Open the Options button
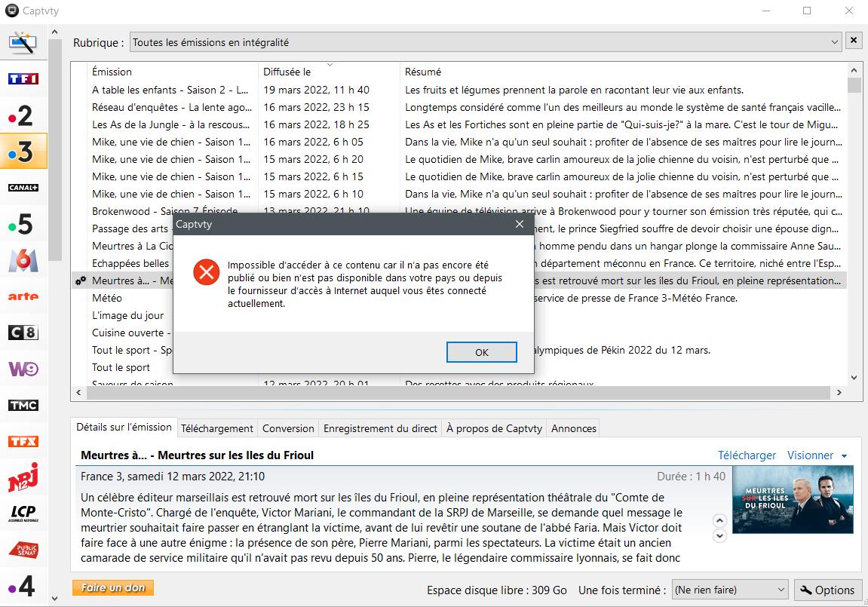This screenshot has width=868, height=607. tap(828, 590)
